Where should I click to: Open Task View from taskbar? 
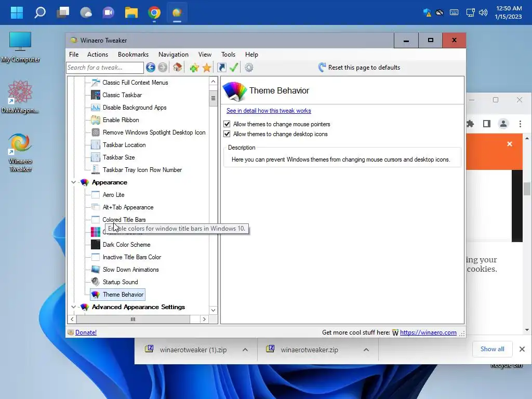(x=63, y=13)
